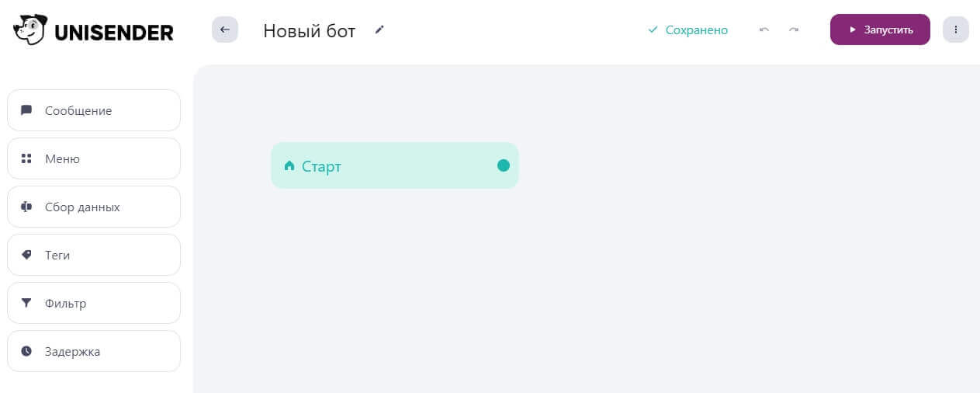
Task: Click the Новый бот title
Action: tap(309, 30)
